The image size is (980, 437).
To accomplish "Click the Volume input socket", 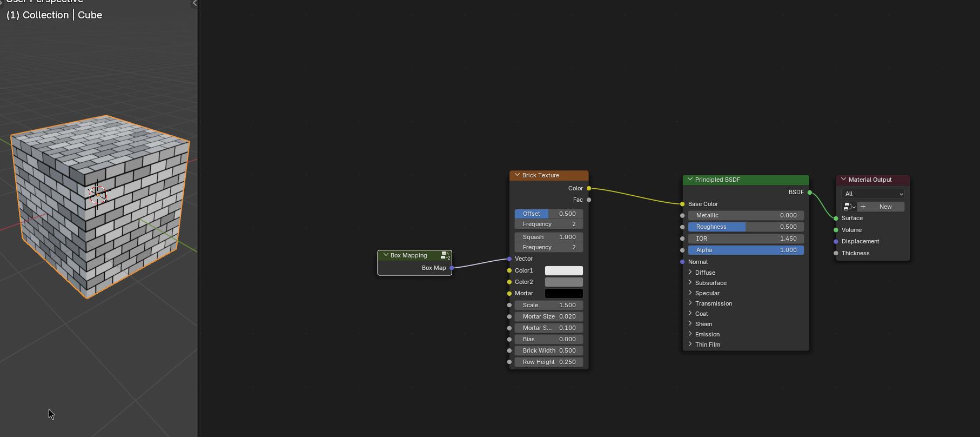I will (836, 230).
